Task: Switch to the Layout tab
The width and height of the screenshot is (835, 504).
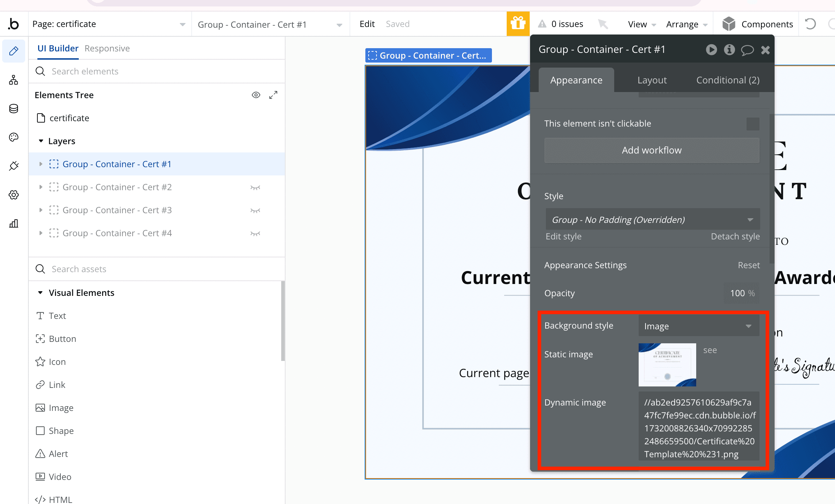Action: click(x=652, y=80)
